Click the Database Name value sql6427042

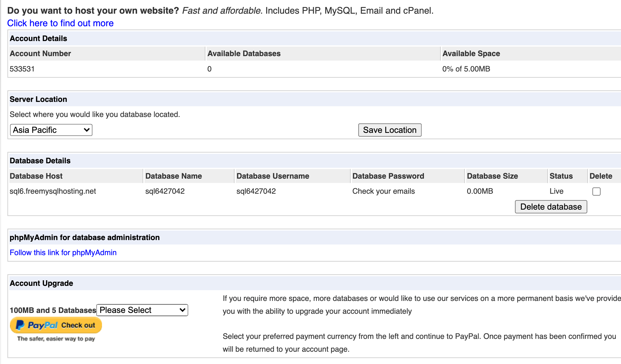(x=165, y=191)
